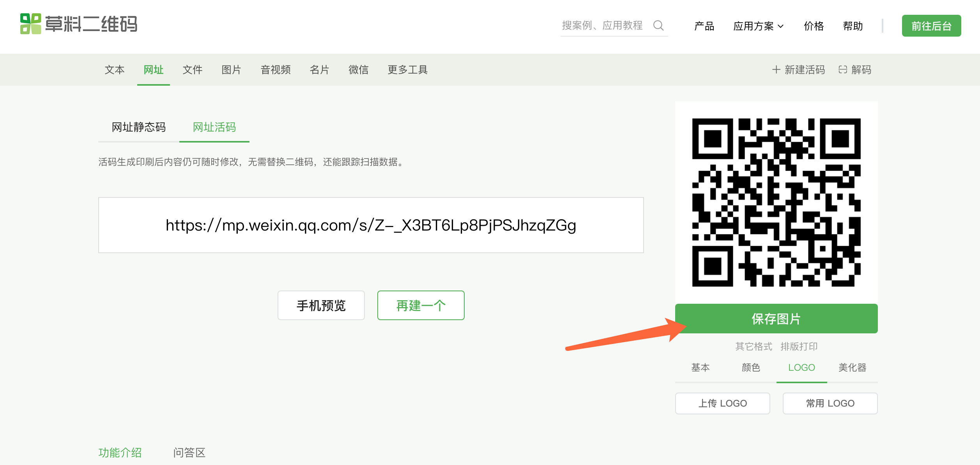Select the 网址静态码 tab
The height and width of the screenshot is (465, 980).
138,127
